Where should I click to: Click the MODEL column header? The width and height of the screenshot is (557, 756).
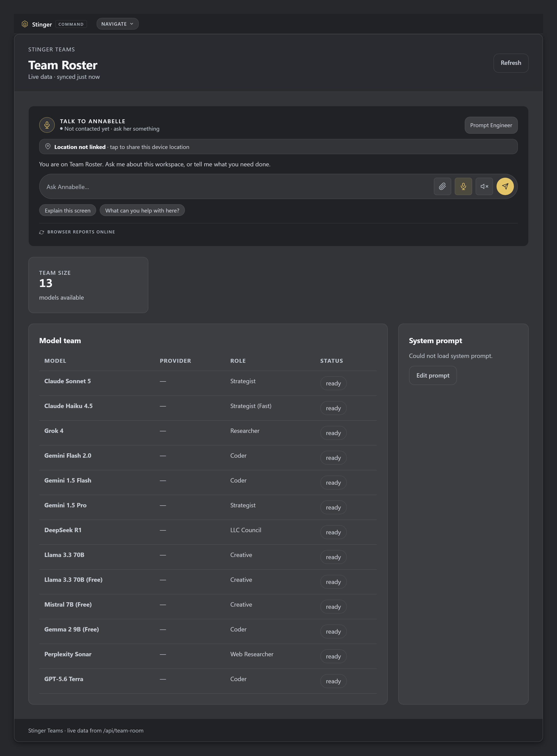click(55, 361)
